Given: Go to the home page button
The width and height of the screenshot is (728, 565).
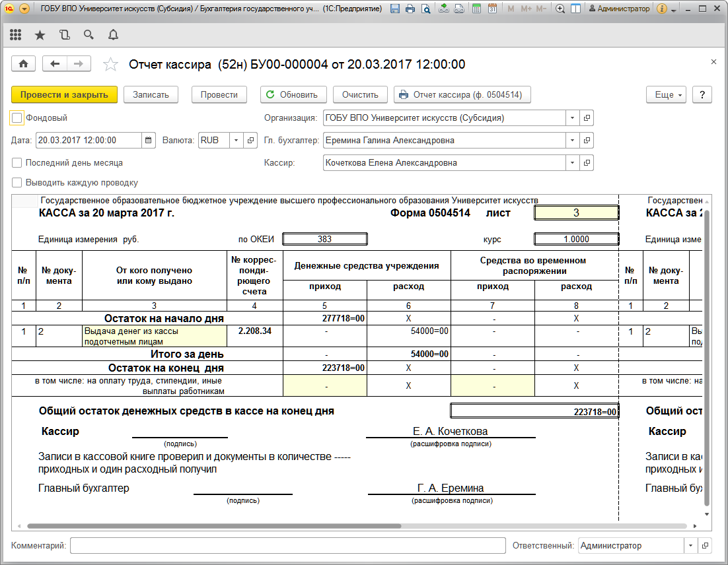Looking at the screenshot, I should [x=23, y=64].
